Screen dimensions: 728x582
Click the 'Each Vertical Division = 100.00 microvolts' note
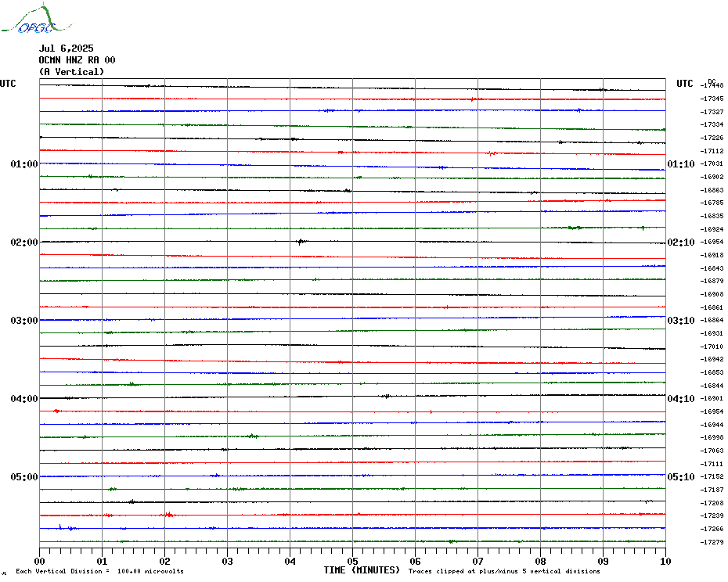(x=100, y=571)
